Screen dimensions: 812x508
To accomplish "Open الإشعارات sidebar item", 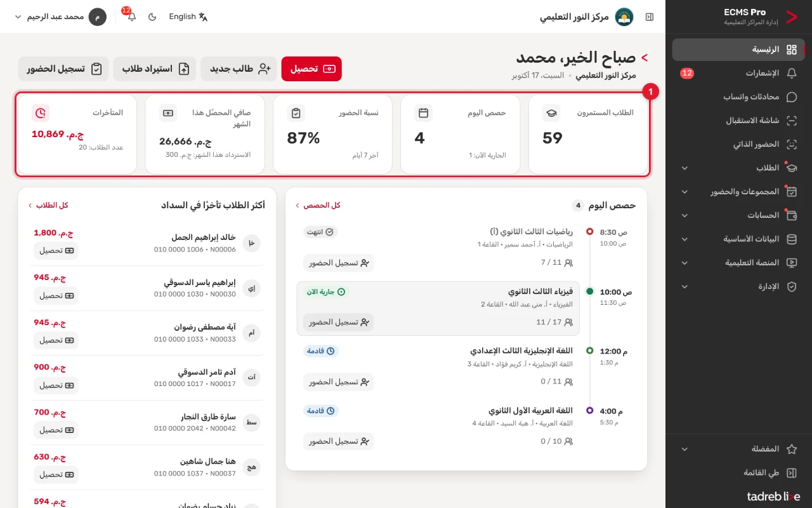I will 738,73.
